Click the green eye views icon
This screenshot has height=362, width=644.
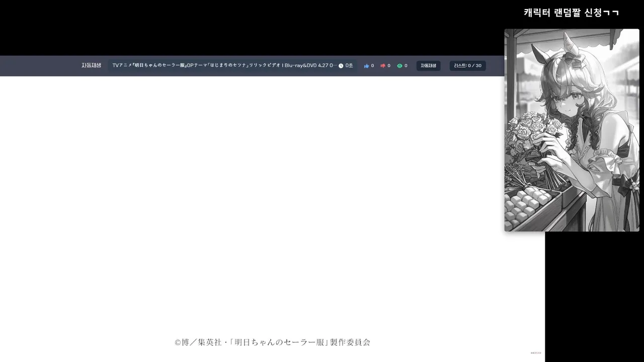click(x=399, y=66)
